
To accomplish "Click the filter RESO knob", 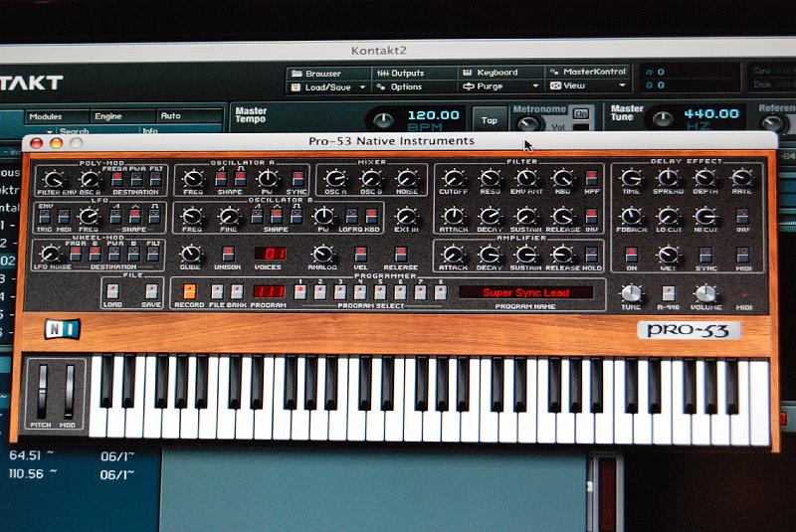I will [490, 179].
